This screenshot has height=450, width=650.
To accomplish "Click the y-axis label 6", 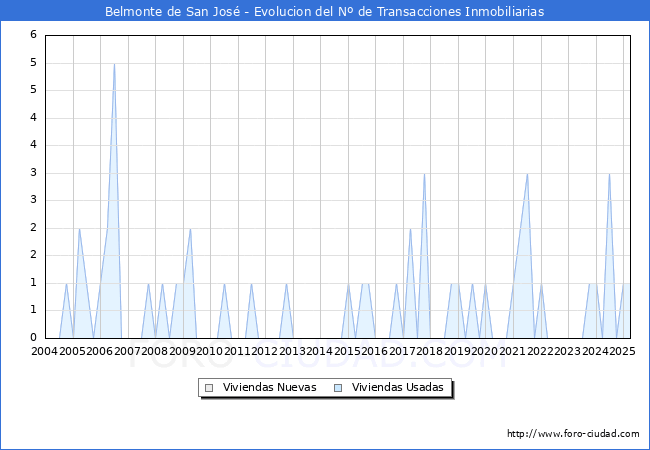I will [x=34, y=34].
